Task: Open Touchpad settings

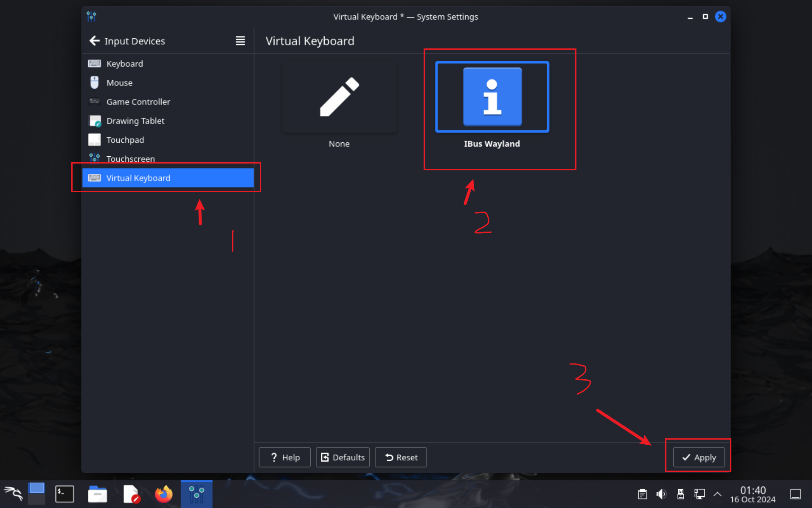Action: (168, 140)
